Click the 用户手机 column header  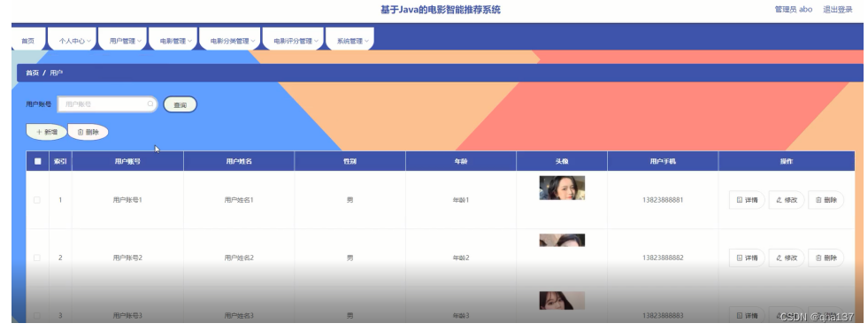tap(663, 162)
